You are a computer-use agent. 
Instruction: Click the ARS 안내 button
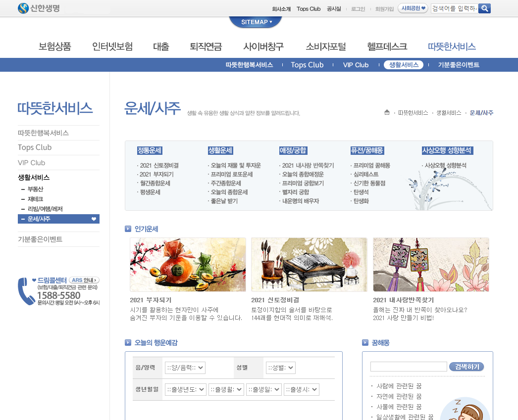(x=84, y=280)
